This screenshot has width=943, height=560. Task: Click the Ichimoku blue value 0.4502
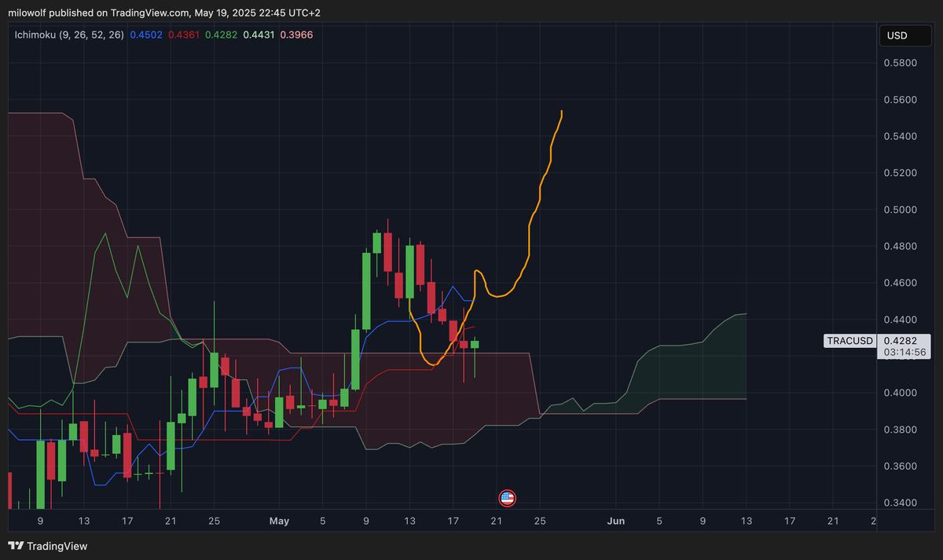click(145, 35)
